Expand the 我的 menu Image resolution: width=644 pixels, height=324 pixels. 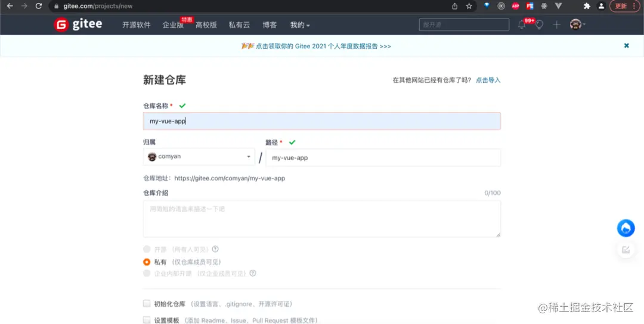click(x=300, y=25)
